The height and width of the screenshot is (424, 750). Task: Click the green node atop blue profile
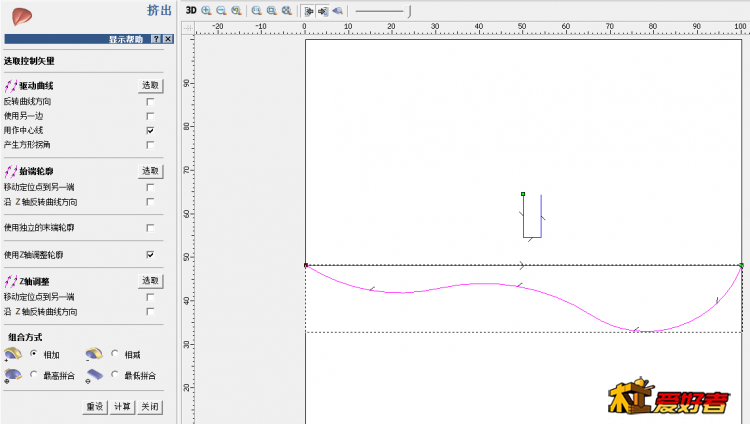click(523, 194)
